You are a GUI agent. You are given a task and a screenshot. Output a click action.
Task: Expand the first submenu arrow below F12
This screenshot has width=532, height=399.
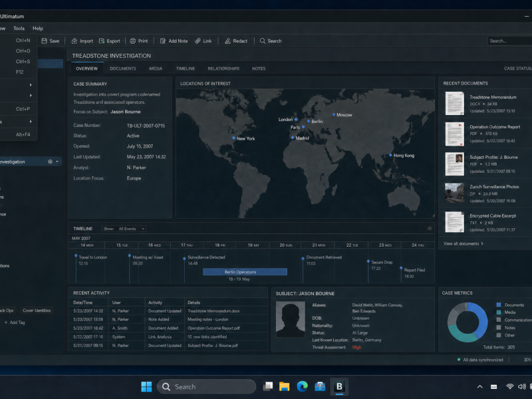click(31, 85)
